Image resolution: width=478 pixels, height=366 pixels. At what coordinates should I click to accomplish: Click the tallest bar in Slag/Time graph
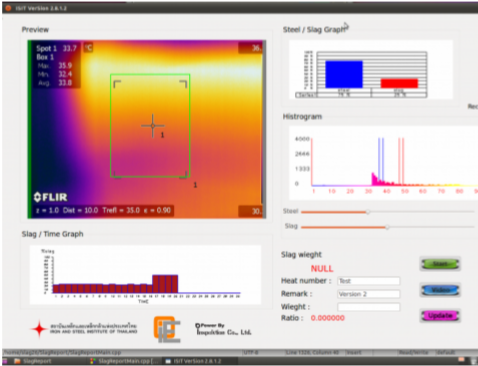pos(165,284)
